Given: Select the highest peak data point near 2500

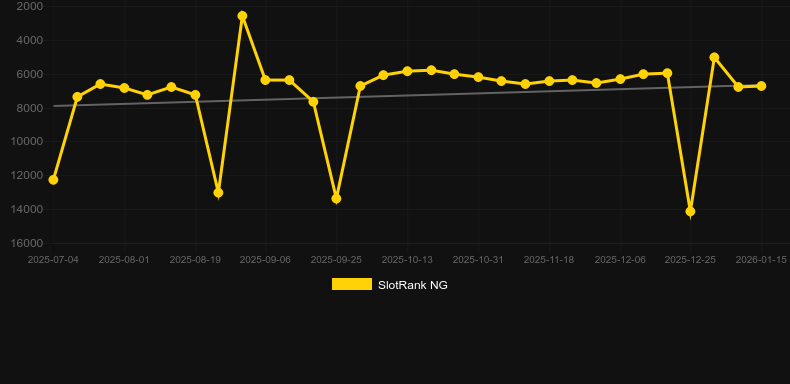Looking at the screenshot, I should (242, 16).
